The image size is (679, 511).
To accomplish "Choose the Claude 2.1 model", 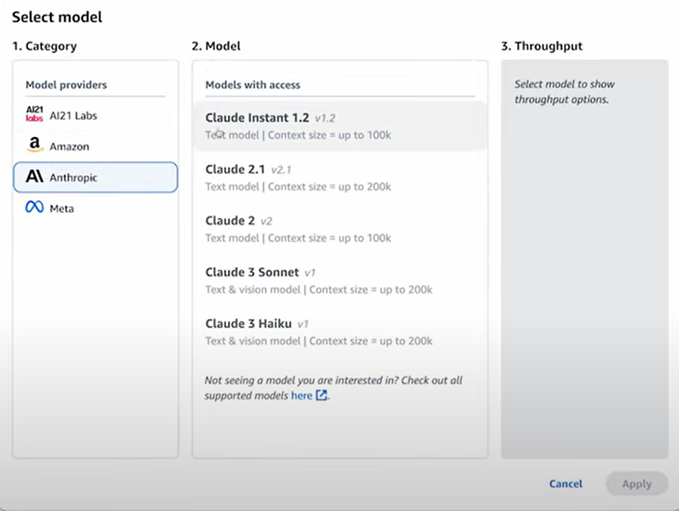I will [x=340, y=178].
